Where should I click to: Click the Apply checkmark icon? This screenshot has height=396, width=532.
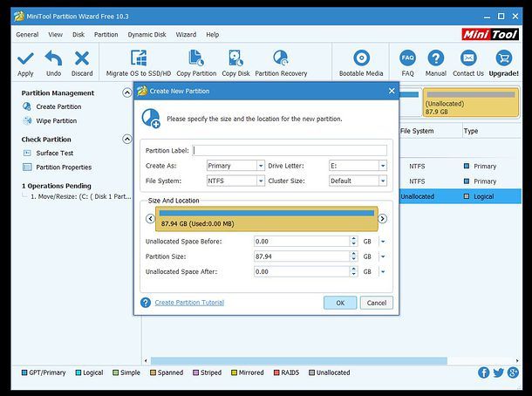[x=25, y=58]
